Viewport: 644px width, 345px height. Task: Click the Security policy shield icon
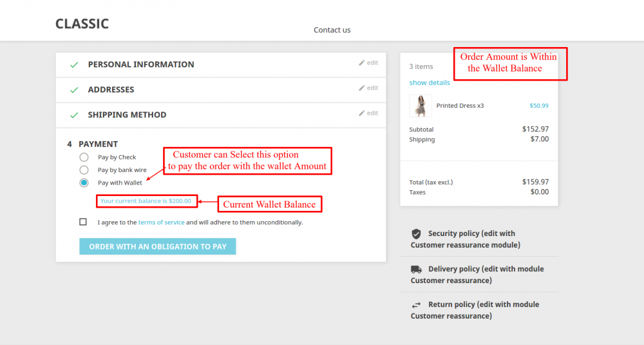(x=416, y=234)
